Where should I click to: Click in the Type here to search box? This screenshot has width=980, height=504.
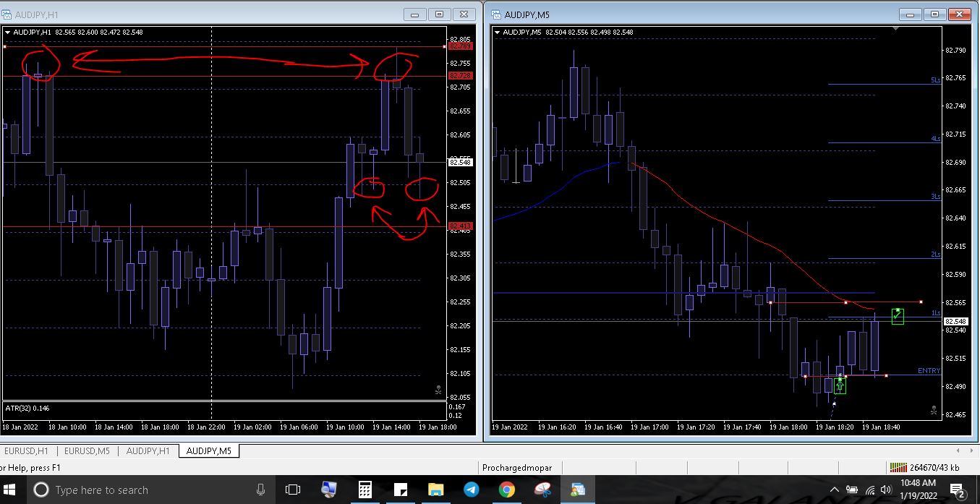[x=150, y=490]
